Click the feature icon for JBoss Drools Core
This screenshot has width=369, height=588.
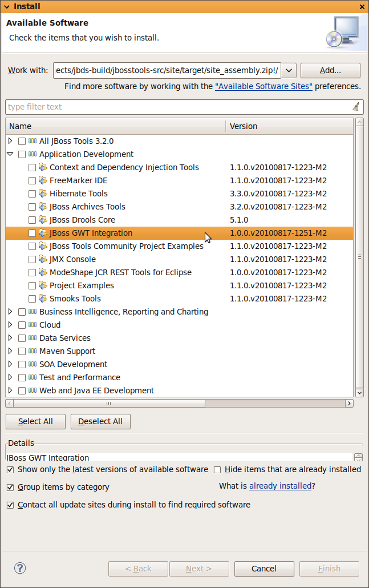pos(43,220)
